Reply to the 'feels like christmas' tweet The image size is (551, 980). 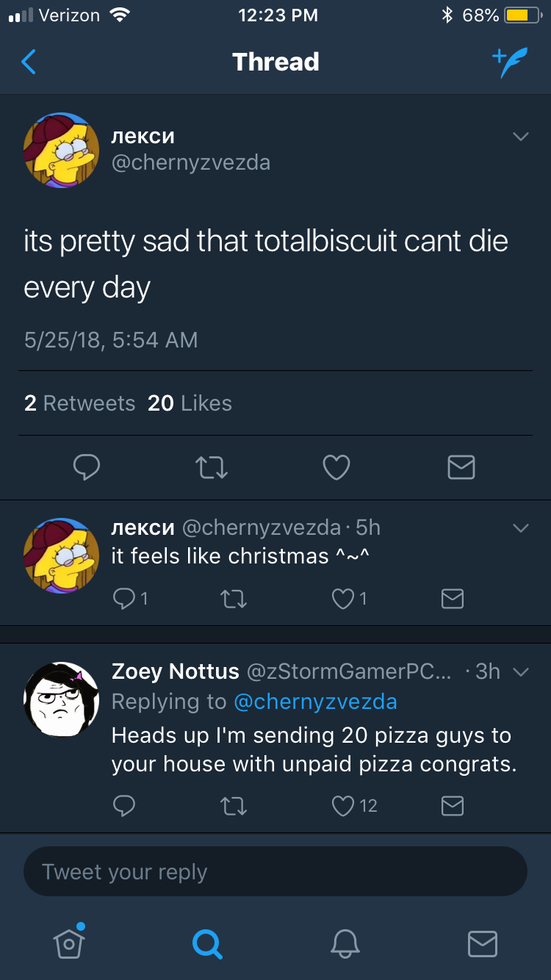coord(123,599)
